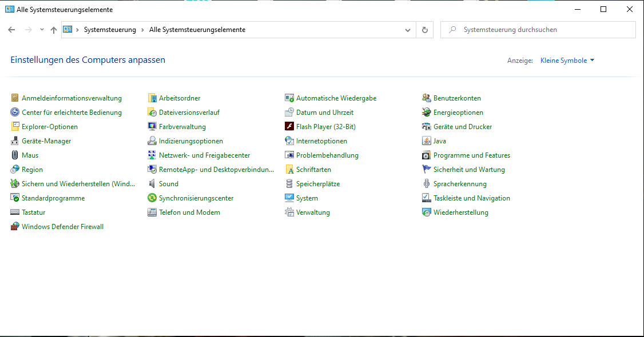Open Programme und Features link
This screenshot has width=644, height=337.
point(471,155)
